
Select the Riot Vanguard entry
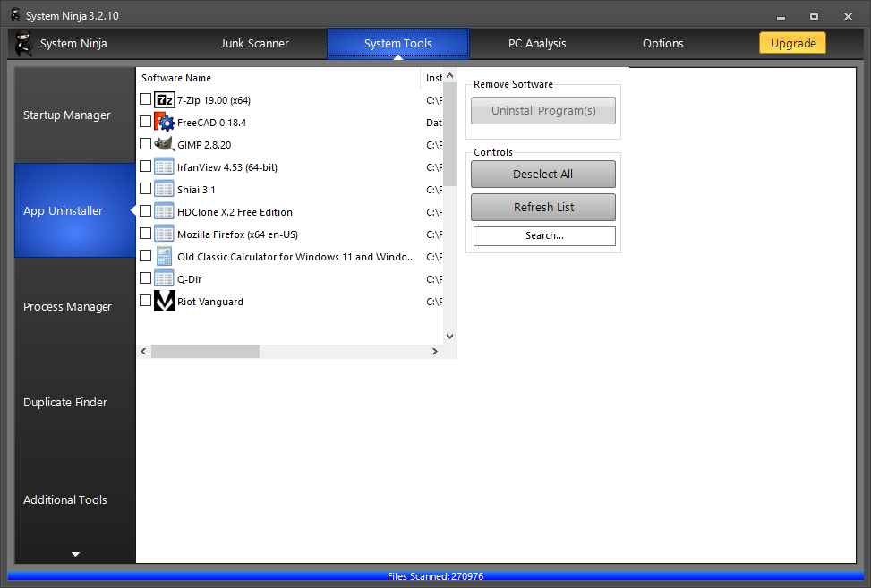pyautogui.click(x=210, y=302)
